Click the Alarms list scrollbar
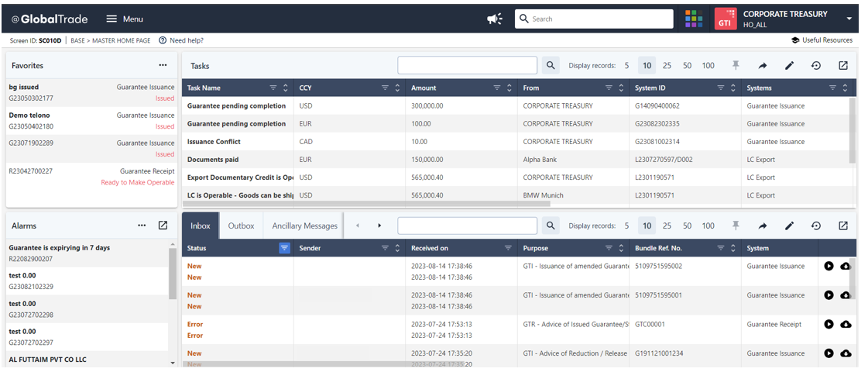The image size is (868, 372). 172,273
